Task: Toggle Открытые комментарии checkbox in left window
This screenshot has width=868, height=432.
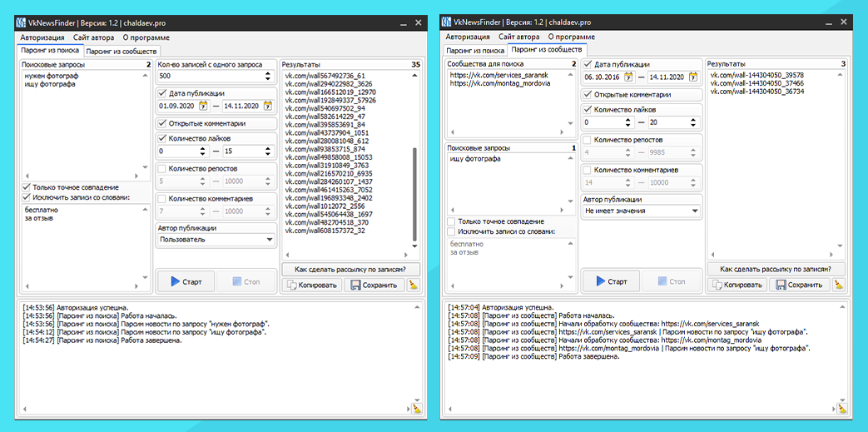Action: 162,123
